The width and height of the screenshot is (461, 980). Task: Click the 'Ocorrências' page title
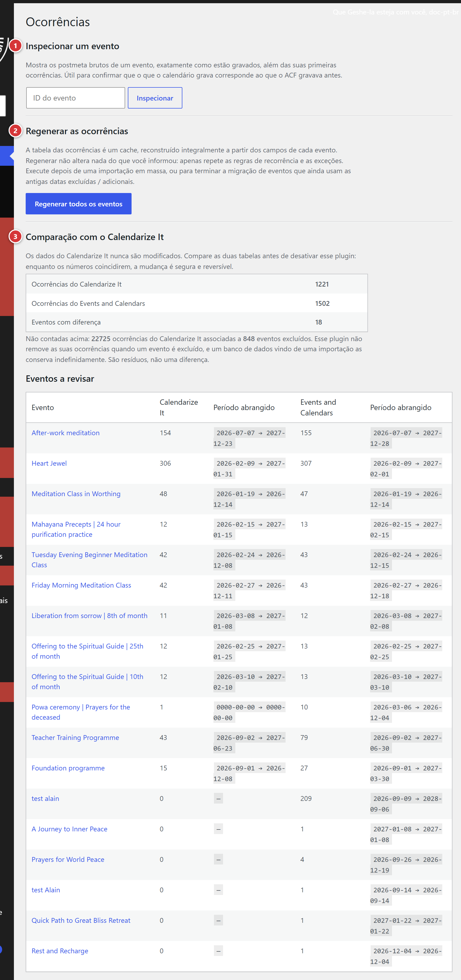tap(58, 22)
